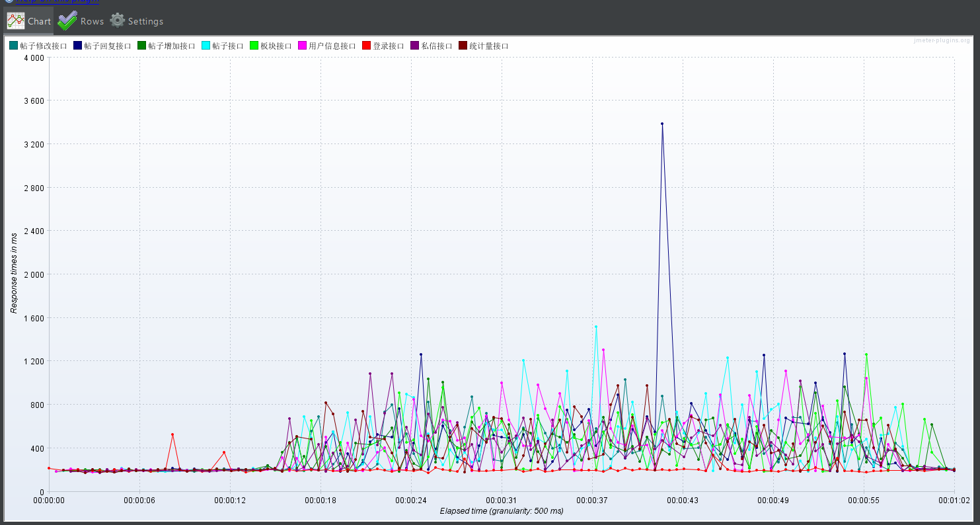The height and width of the screenshot is (525, 980).
Task: Click the lime 板块接口 legend swatch
Action: [x=254, y=46]
